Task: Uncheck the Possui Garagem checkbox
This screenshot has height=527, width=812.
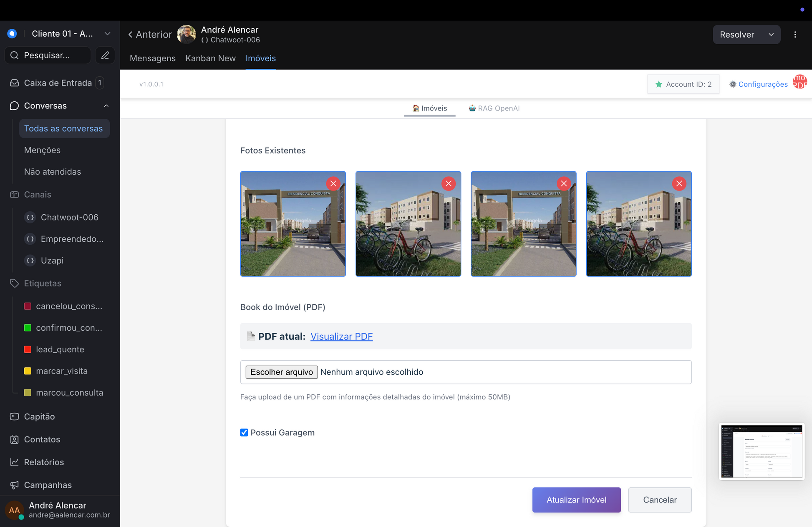Action: coord(244,432)
